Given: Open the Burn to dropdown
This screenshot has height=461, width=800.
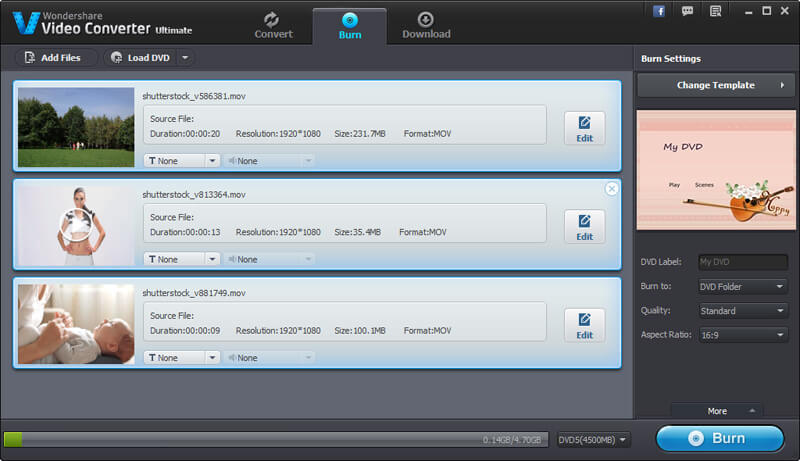Looking at the screenshot, I should (x=743, y=286).
